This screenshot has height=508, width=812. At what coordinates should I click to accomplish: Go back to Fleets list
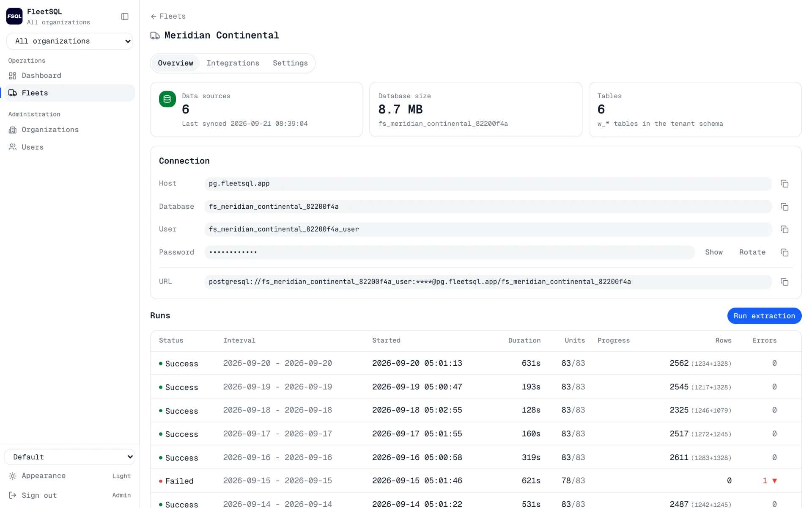coord(168,17)
